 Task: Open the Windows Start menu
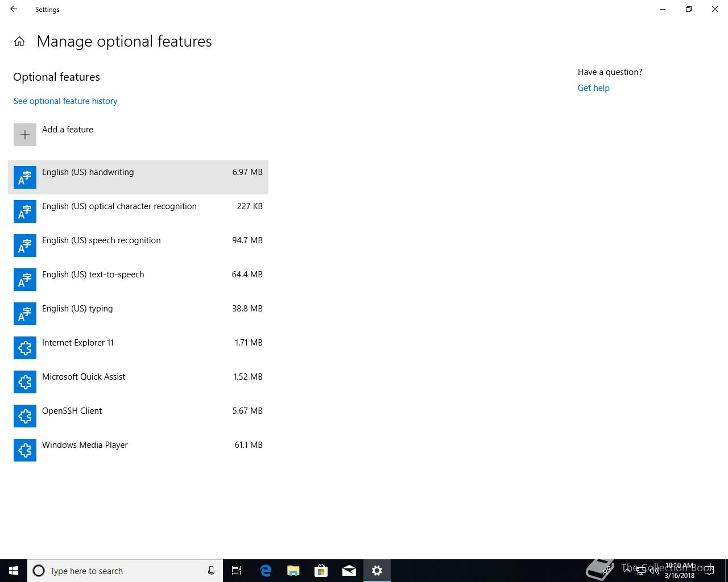(x=14, y=571)
